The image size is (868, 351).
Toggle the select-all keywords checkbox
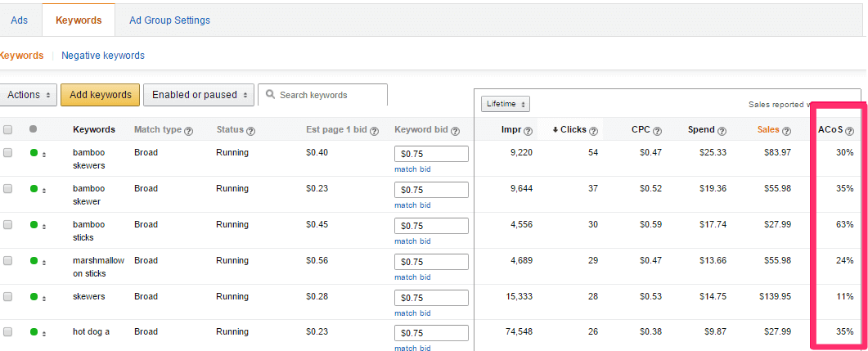(7, 130)
